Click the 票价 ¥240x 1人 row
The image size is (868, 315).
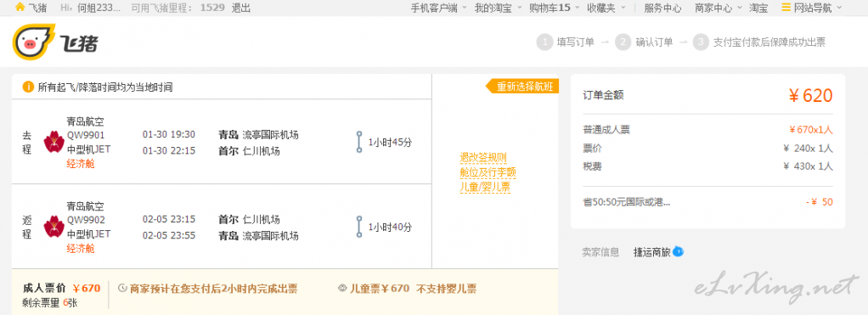pyautogui.click(x=708, y=149)
